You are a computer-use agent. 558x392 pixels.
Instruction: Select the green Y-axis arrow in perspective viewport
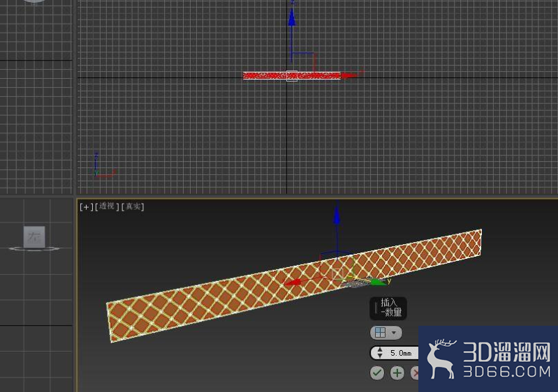click(x=379, y=282)
